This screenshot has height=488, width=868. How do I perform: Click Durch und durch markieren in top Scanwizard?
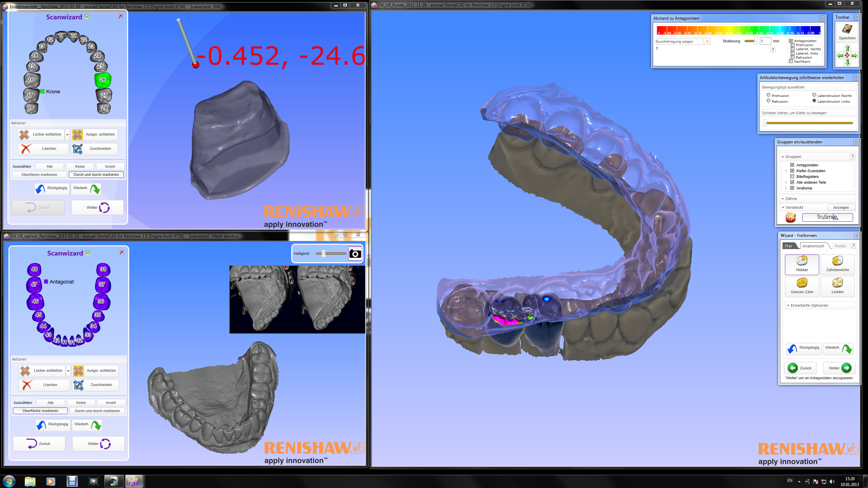[x=96, y=175]
